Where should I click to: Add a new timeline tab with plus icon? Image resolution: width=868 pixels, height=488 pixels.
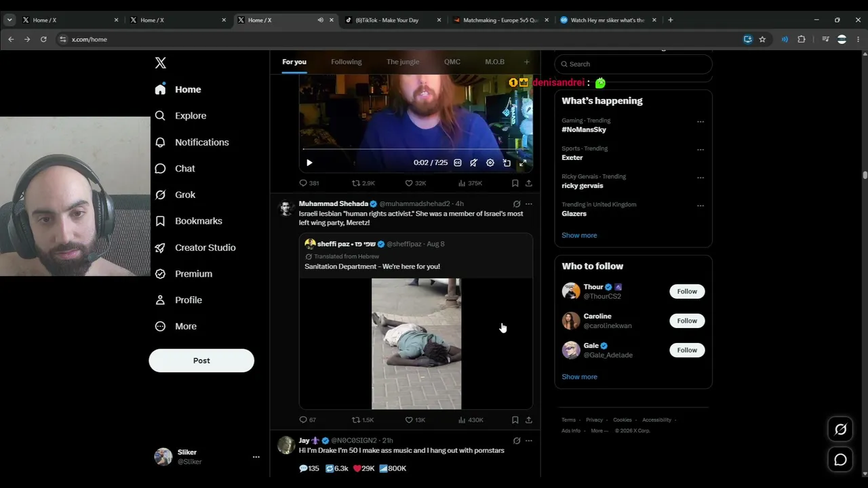click(526, 62)
